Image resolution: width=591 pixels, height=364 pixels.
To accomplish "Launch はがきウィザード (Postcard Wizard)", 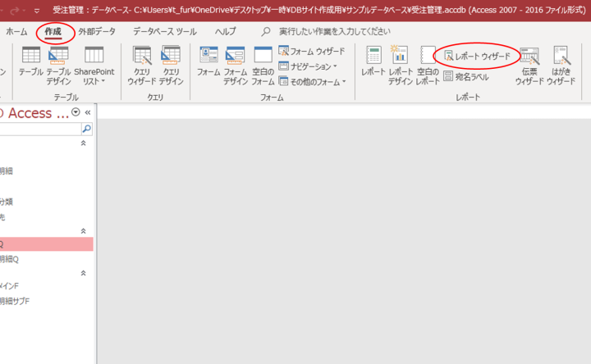I will (561, 63).
